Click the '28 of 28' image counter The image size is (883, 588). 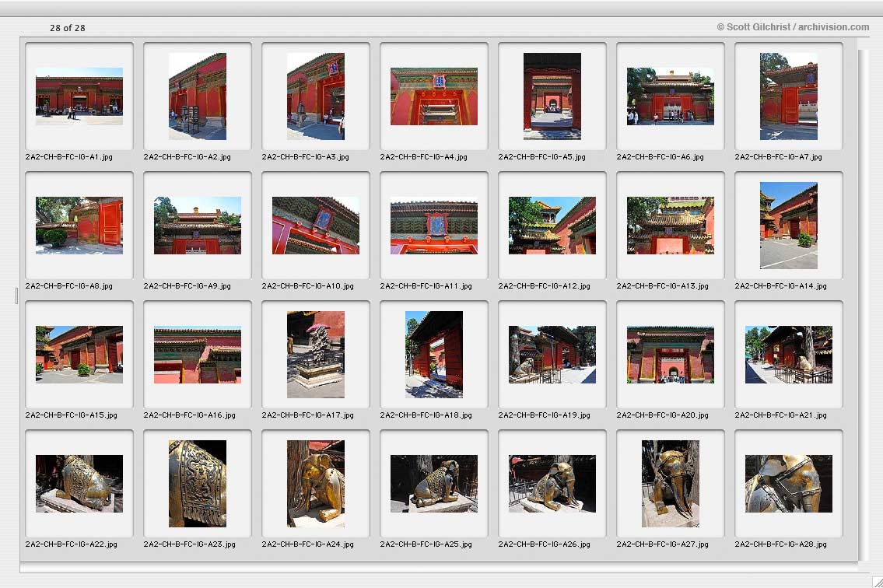pyautogui.click(x=68, y=27)
